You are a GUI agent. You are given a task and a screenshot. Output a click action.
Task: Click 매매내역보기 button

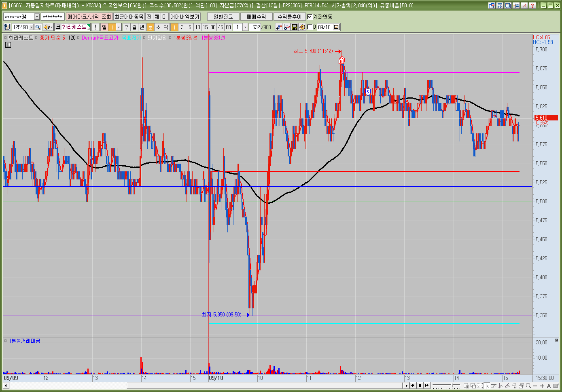pos(185,17)
